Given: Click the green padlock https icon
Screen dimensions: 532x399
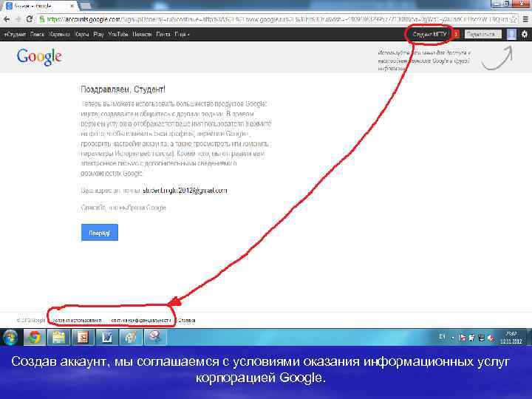Looking at the screenshot, I should pos(42,19).
